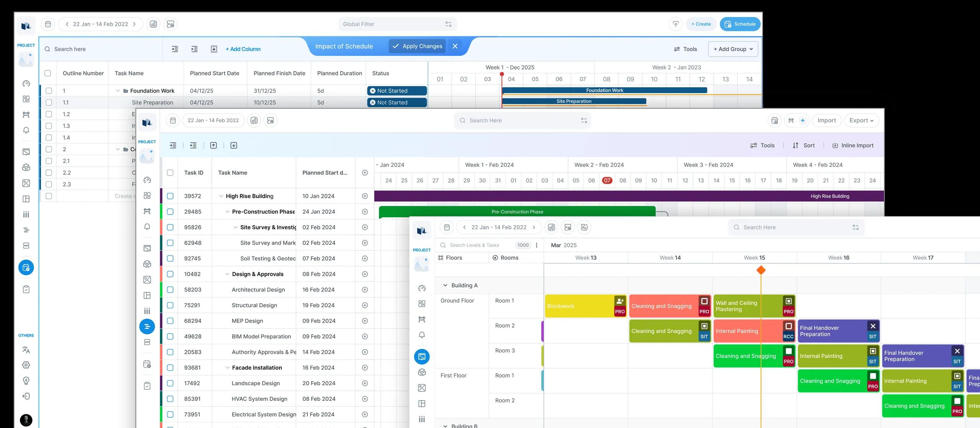Tick the checkbox for outline row 1.1

click(x=49, y=103)
